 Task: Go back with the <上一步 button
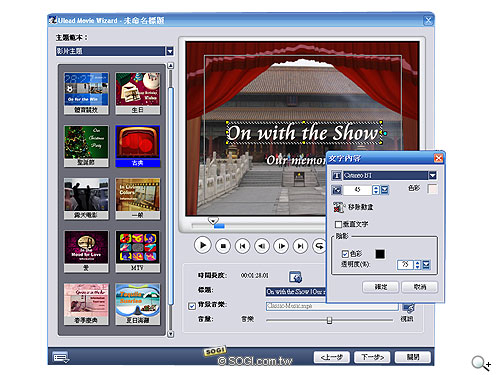(331, 357)
